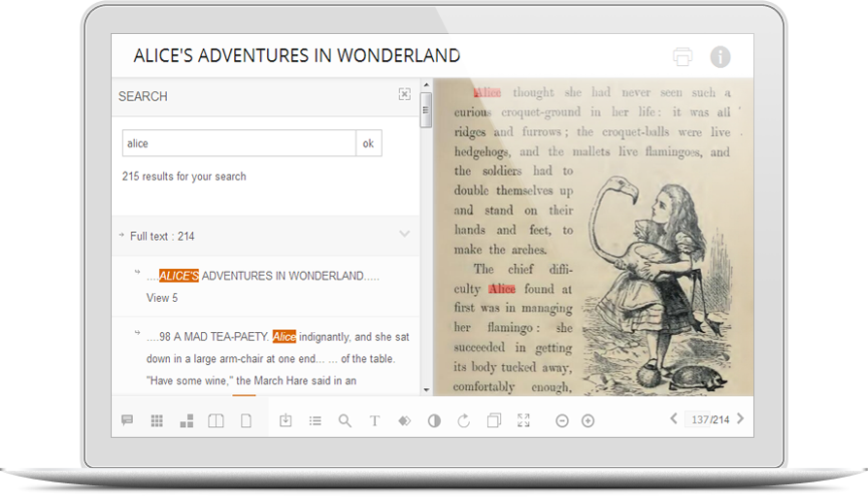Click the scrollbar up arrow of results panel
The image size is (868, 497).
point(426,85)
